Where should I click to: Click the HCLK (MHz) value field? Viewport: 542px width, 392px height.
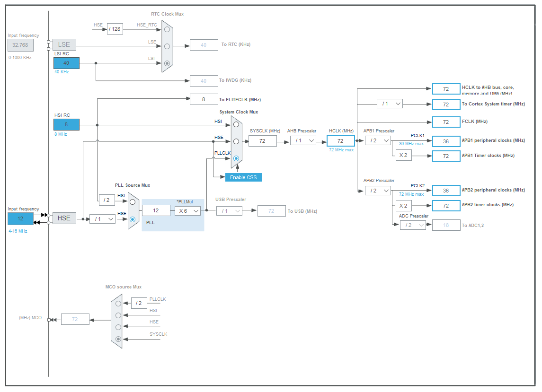(x=340, y=141)
